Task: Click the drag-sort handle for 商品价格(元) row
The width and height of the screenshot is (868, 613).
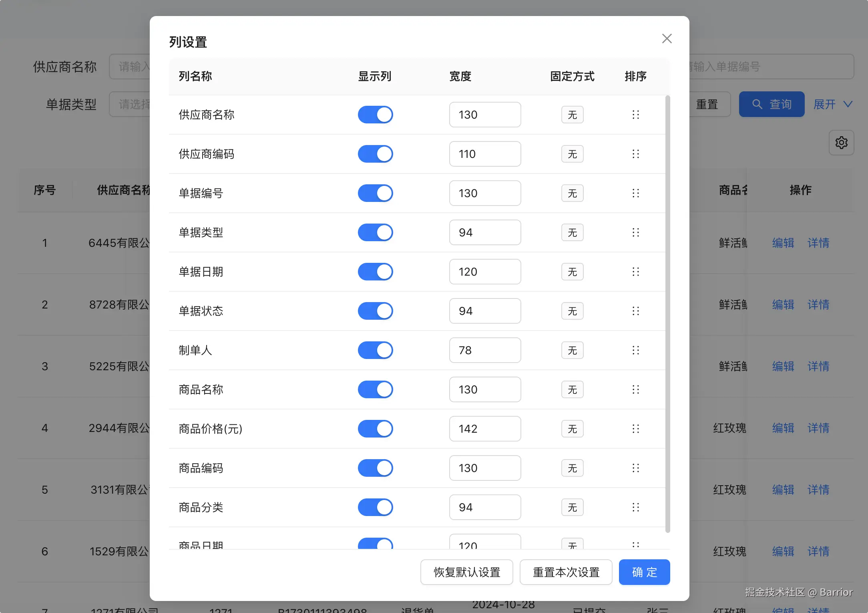Action: [635, 429]
